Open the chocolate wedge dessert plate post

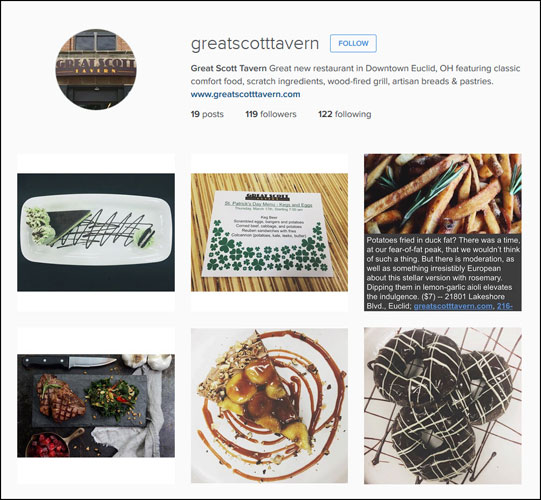tap(96, 232)
